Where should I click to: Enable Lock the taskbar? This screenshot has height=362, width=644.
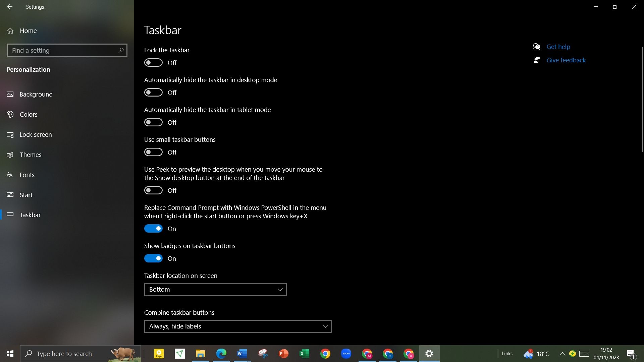tap(153, 62)
